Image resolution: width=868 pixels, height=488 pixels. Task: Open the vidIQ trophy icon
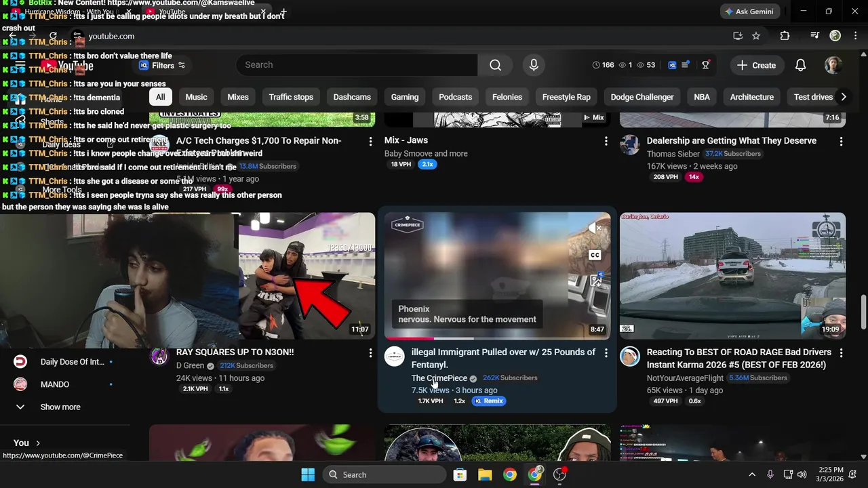point(705,65)
